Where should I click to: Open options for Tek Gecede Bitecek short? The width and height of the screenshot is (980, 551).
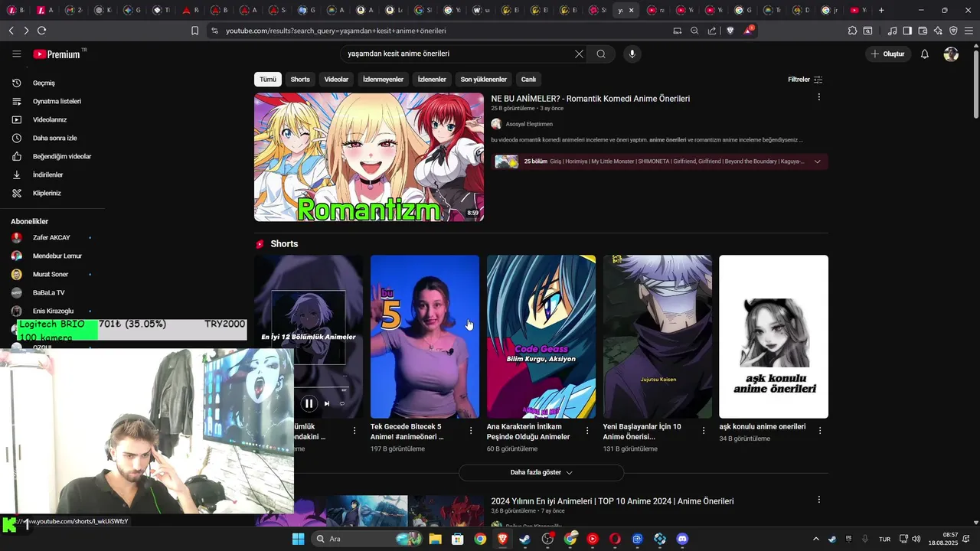(471, 431)
